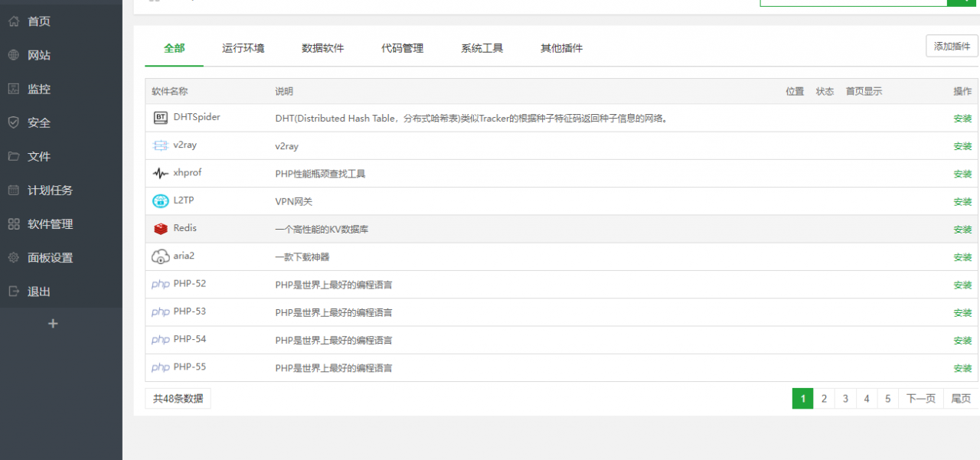Click the 操作 column header
The width and height of the screenshot is (980, 460).
(962, 91)
